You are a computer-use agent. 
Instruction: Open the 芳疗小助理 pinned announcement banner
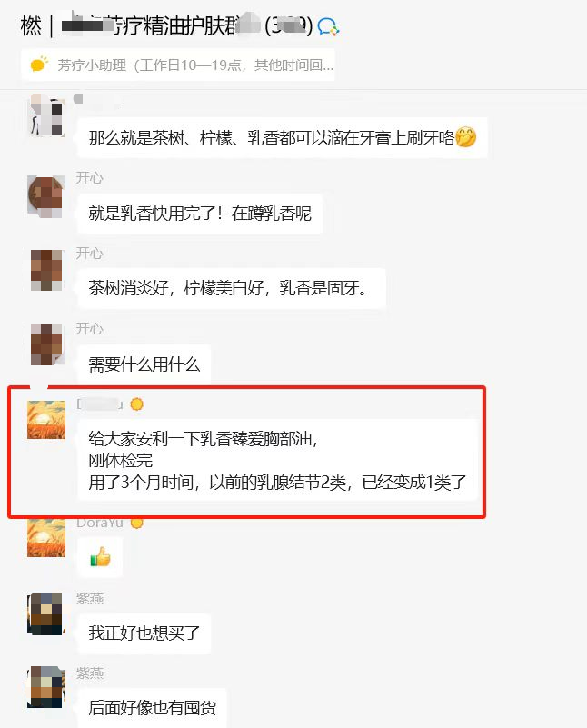[178, 65]
